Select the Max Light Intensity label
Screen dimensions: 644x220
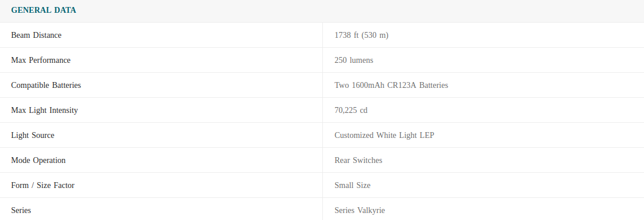tap(44, 111)
